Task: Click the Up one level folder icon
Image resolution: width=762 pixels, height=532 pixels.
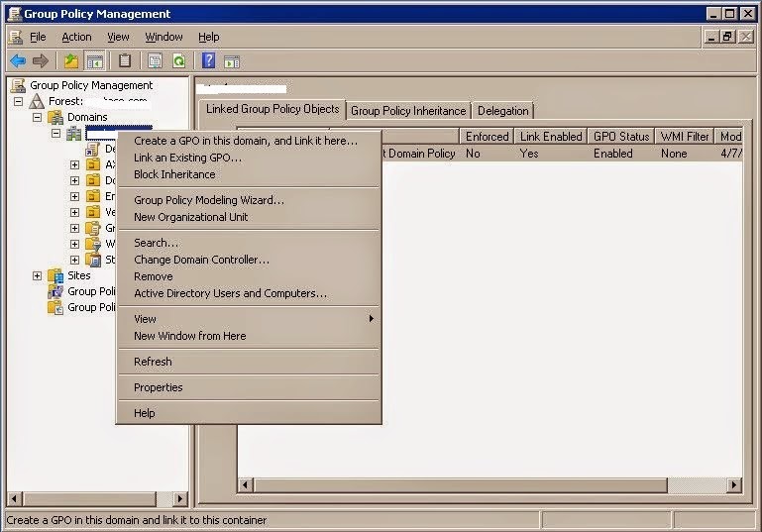Action: (x=71, y=61)
